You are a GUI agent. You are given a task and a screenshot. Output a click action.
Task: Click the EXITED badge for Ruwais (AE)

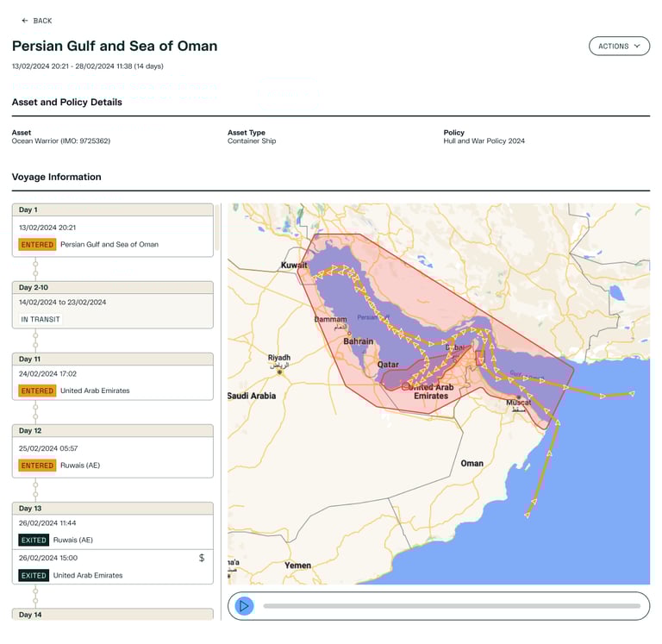point(34,541)
